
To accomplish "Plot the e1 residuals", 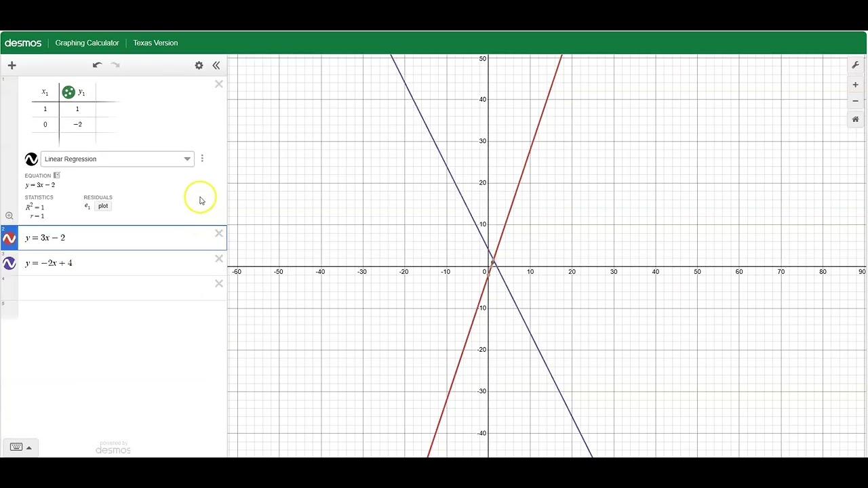I will pyautogui.click(x=103, y=206).
